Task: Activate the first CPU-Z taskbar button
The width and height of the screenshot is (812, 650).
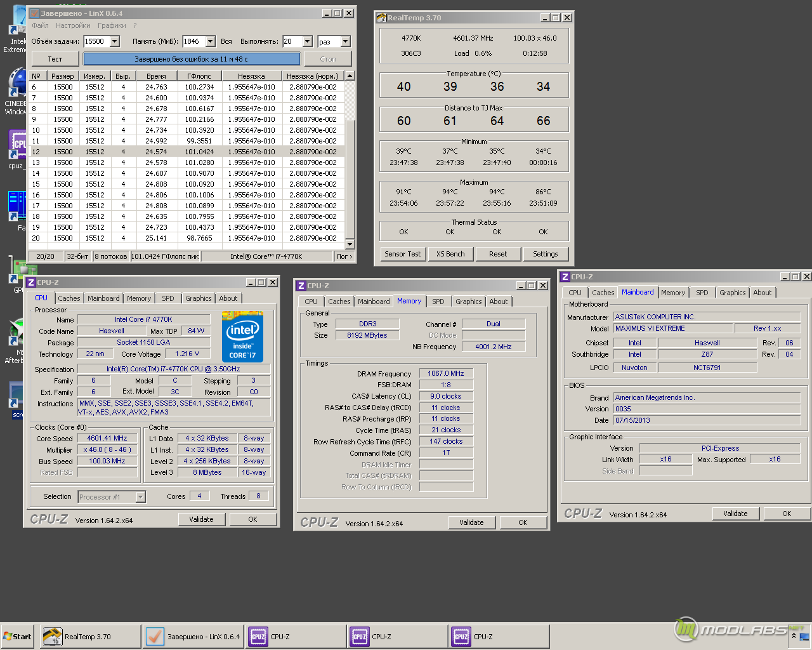Action: pos(296,637)
